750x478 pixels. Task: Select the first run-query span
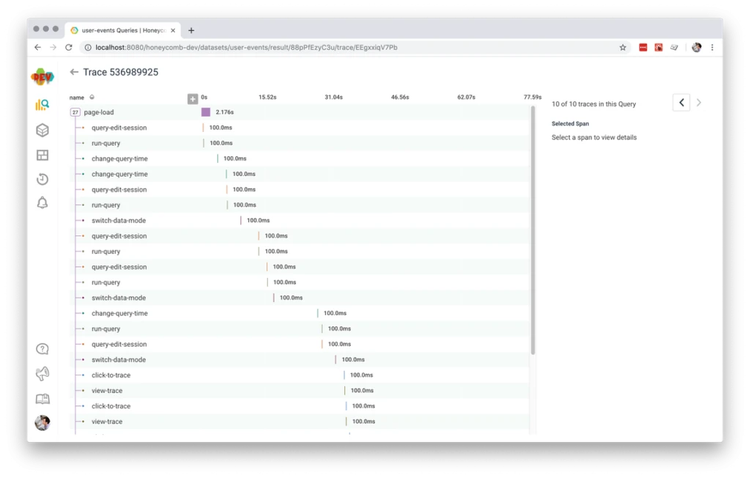pos(300,143)
